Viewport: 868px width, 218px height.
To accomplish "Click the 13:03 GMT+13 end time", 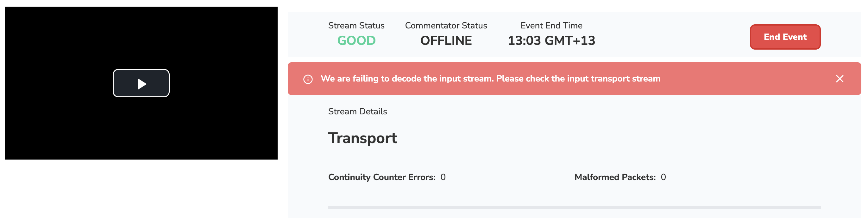I will pos(551,41).
